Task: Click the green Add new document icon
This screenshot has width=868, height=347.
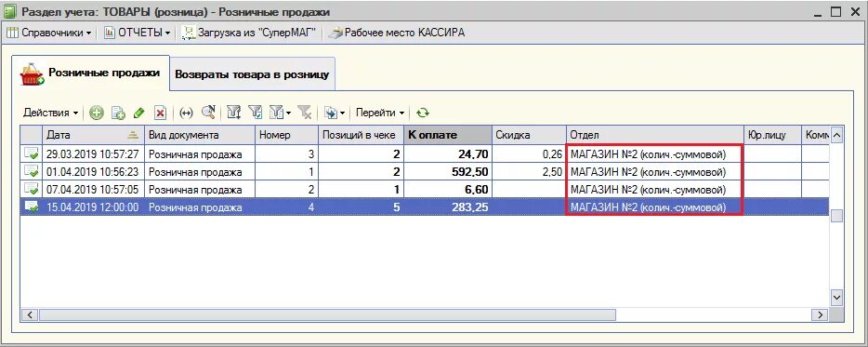Action: coord(97,113)
